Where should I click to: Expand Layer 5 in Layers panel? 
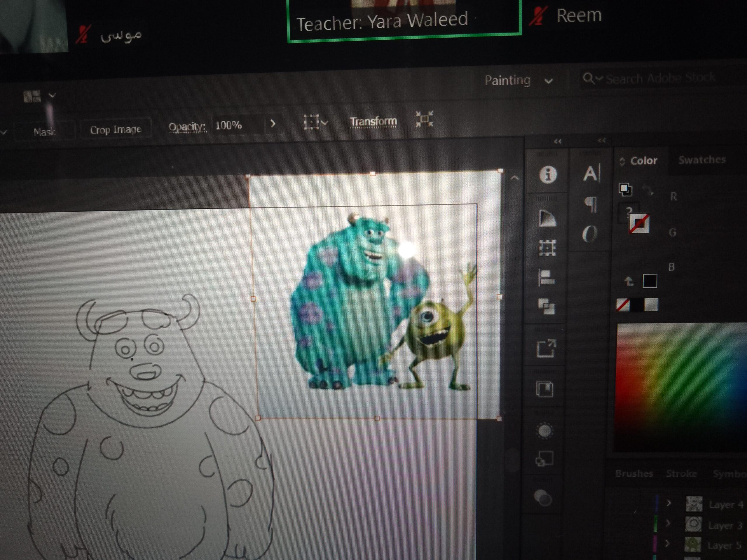pyautogui.click(x=667, y=543)
